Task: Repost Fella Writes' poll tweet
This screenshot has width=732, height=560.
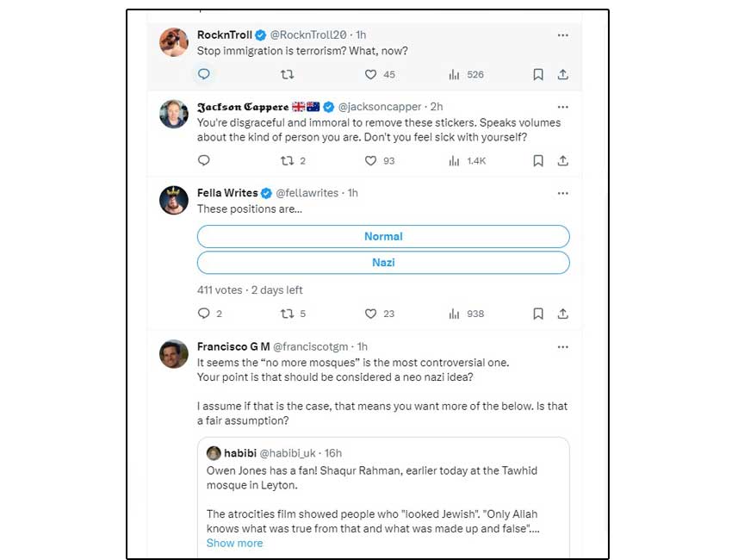Action: [x=288, y=314]
